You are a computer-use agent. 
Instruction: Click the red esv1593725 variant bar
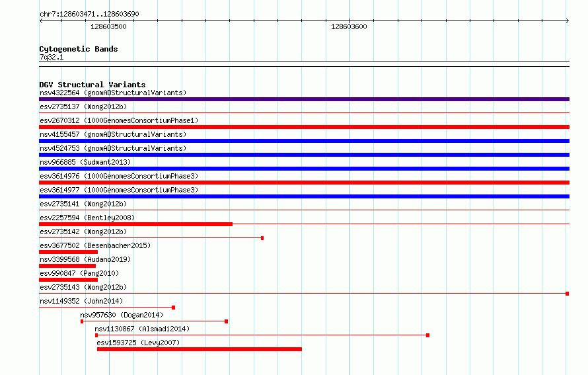[200, 349]
